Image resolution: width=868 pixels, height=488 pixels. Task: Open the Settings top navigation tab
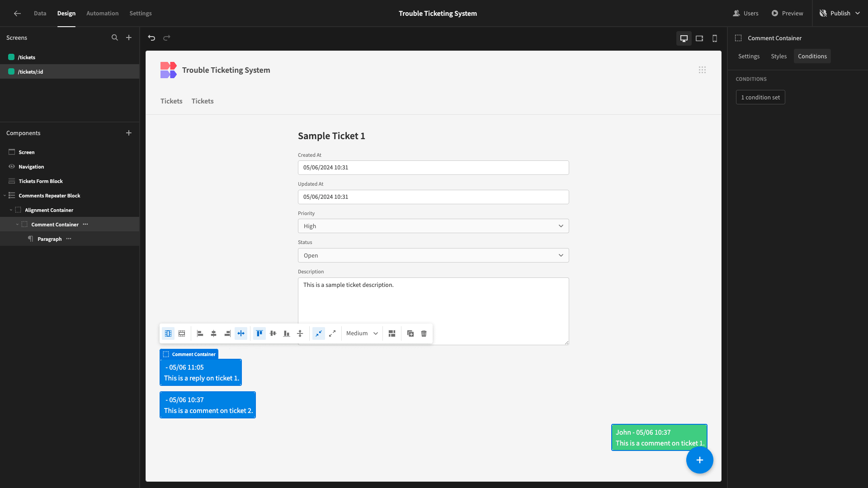click(141, 14)
